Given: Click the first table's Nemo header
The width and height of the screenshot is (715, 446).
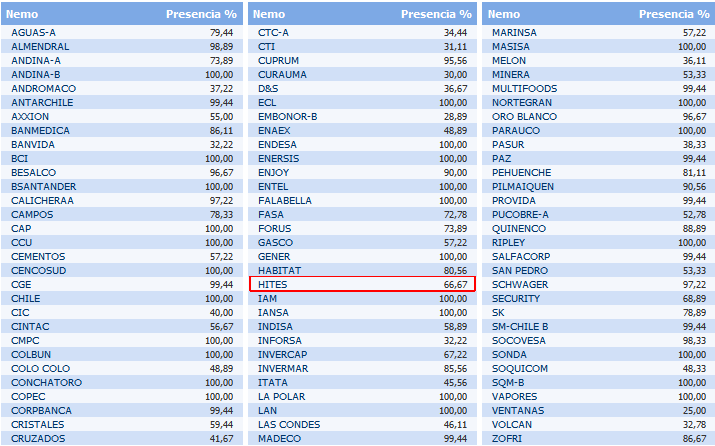Looking at the screenshot, I should [23, 15].
